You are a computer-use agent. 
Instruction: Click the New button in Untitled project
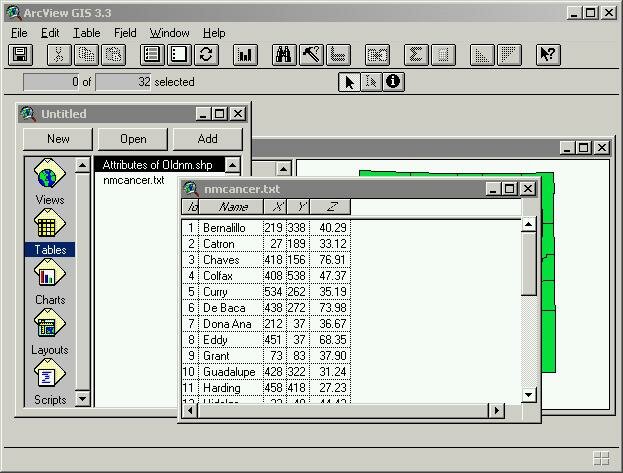(58, 139)
